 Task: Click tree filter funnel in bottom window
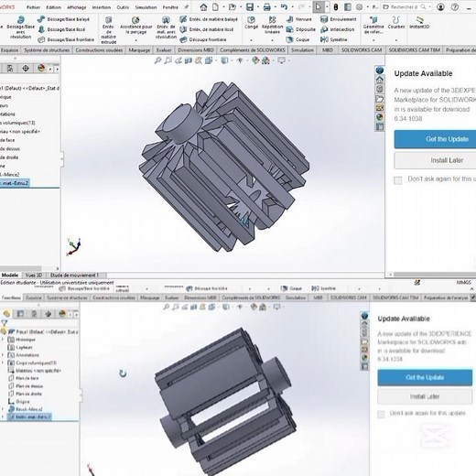coord(4,323)
